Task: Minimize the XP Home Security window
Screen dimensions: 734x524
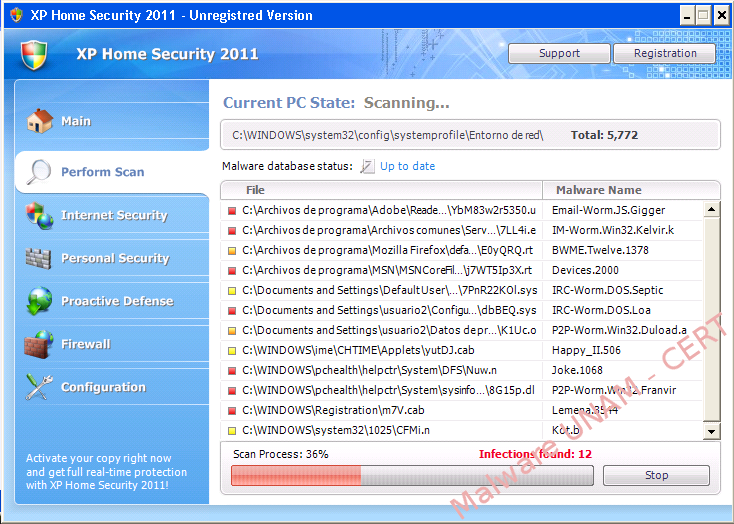Action: pos(686,16)
